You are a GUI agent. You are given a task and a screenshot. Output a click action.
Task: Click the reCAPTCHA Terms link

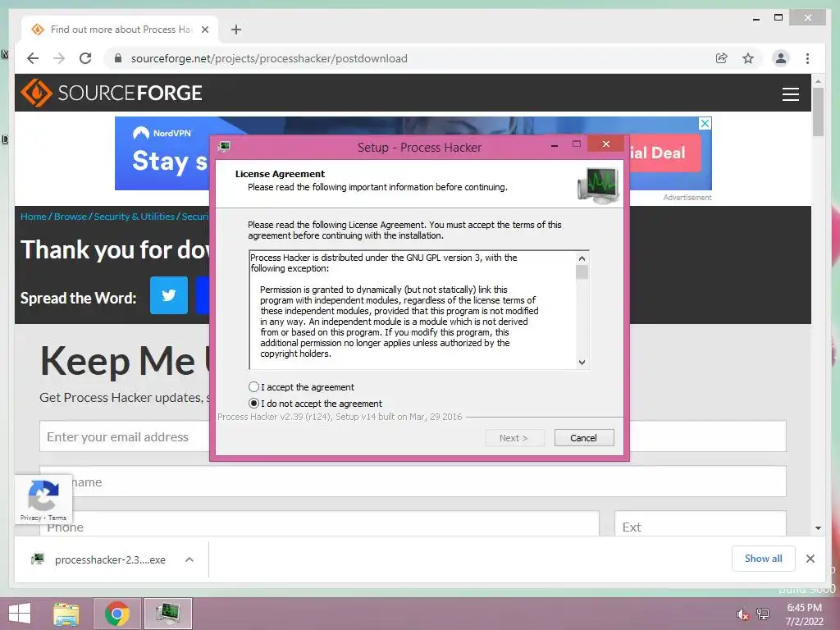[57, 518]
